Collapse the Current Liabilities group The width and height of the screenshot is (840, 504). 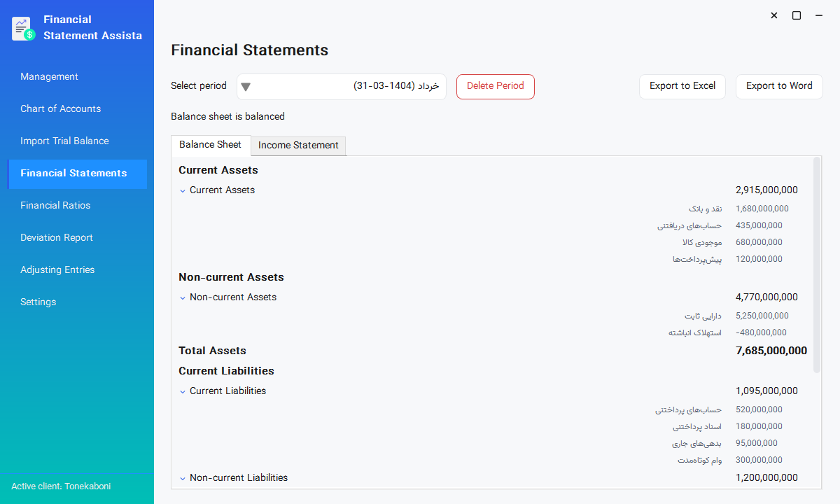pyautogui.click(x=183, y=391)
